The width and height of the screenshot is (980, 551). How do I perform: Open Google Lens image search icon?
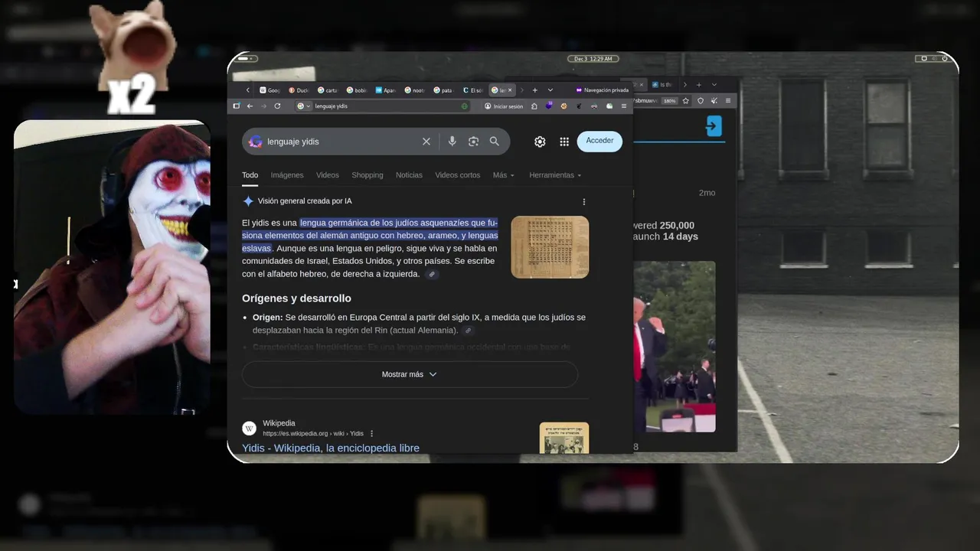point(473,142)
